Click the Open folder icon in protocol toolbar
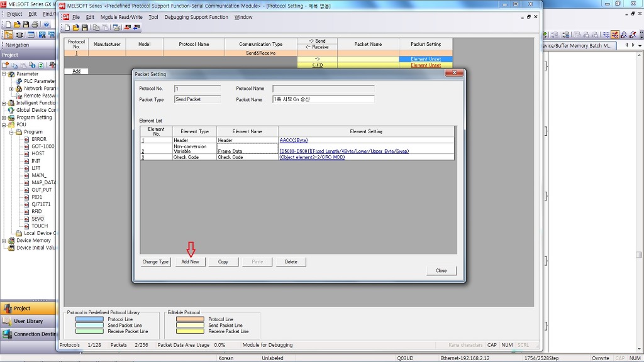 point(76,28)
